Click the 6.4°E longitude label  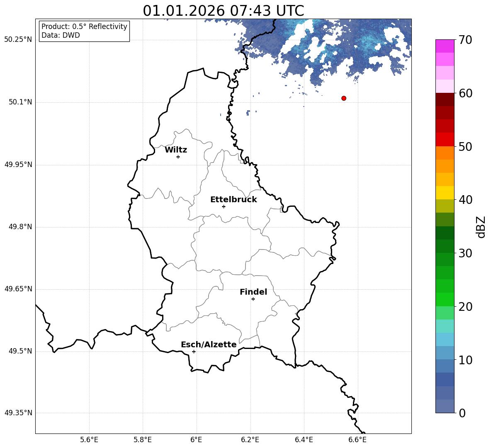(x=304, y=440)
